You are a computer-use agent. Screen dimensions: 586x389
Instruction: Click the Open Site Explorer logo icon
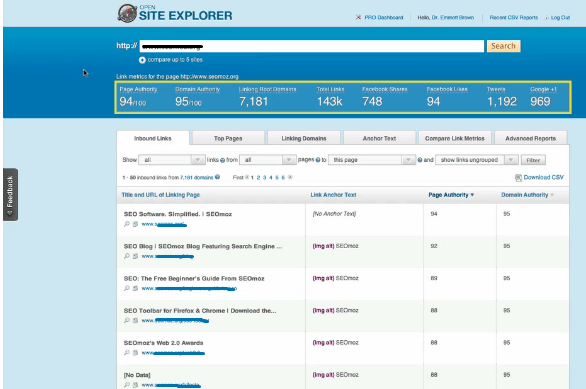[127, 13]
